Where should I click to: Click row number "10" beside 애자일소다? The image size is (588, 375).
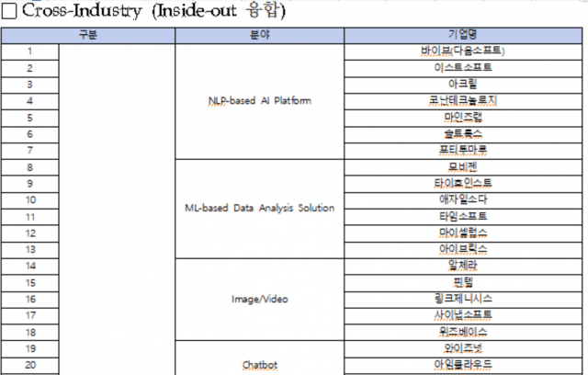[x=30, y=200]
